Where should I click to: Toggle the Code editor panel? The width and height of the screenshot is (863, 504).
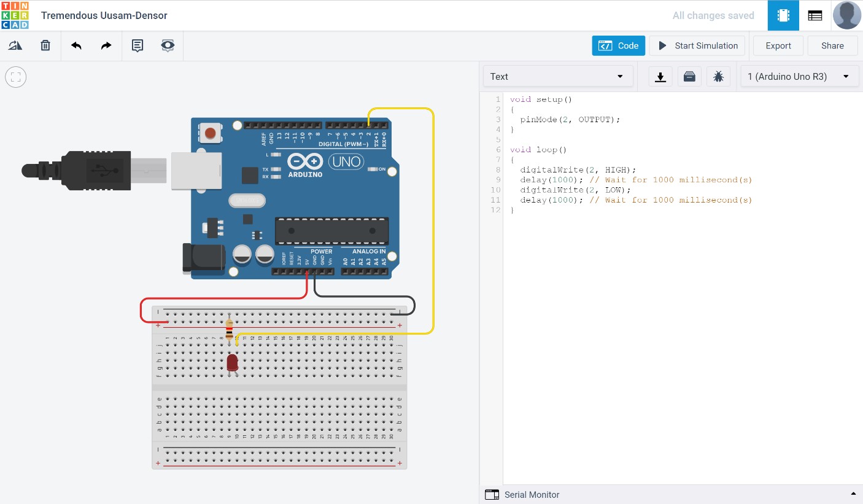coord(619,45)
